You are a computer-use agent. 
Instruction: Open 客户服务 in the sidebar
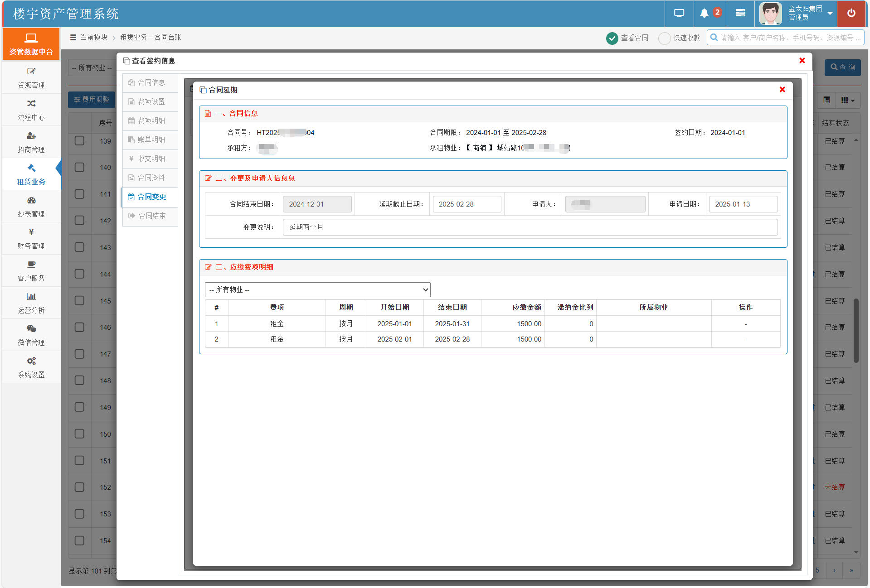coord(31,271)
